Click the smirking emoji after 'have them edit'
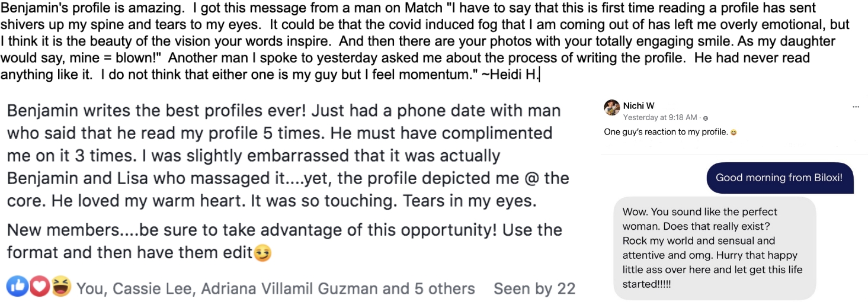Viewport: 868px width, 302px height. click(x=262, y=253)
